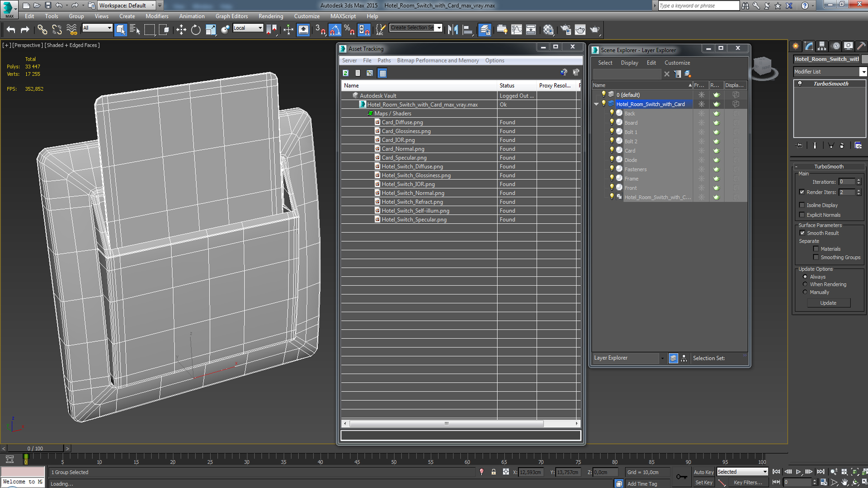Click the Undo arrow in main toolbar
The width and height of the screenshot is (868, 488).
11,30
